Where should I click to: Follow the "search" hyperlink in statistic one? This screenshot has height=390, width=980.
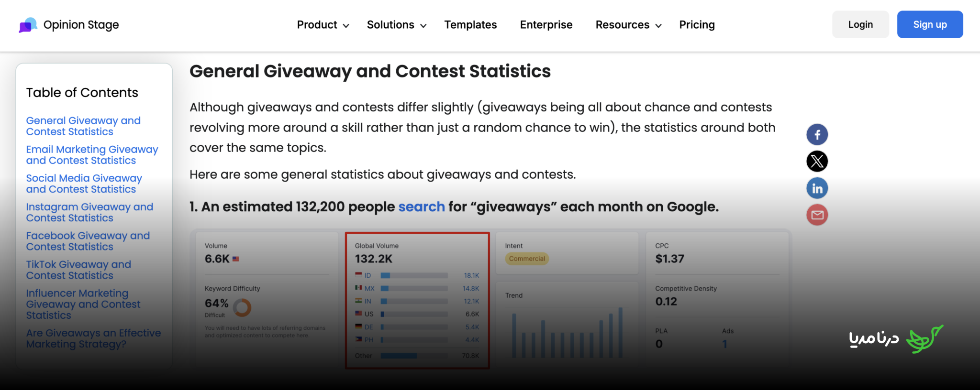click(x=422, y=207)
